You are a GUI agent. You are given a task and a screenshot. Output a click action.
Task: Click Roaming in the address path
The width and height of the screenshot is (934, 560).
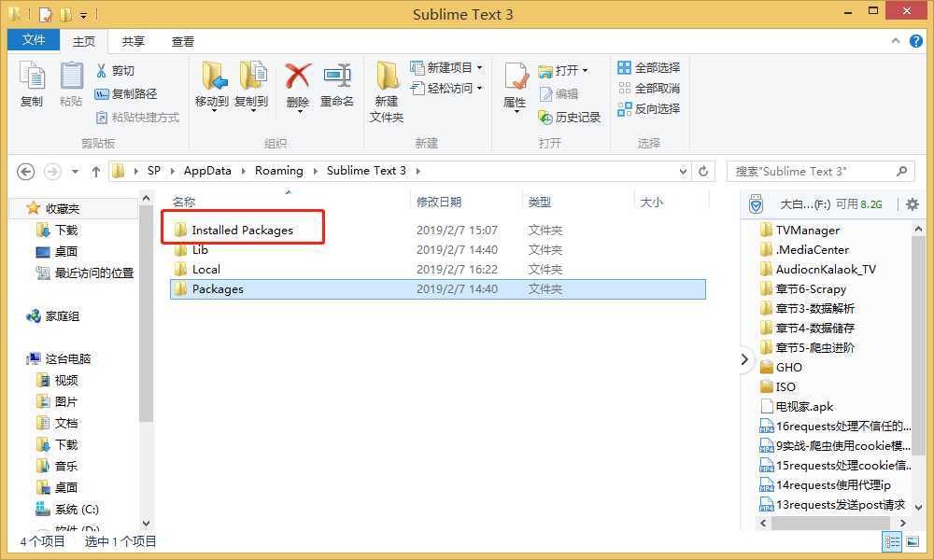click(x=278, y=171)
